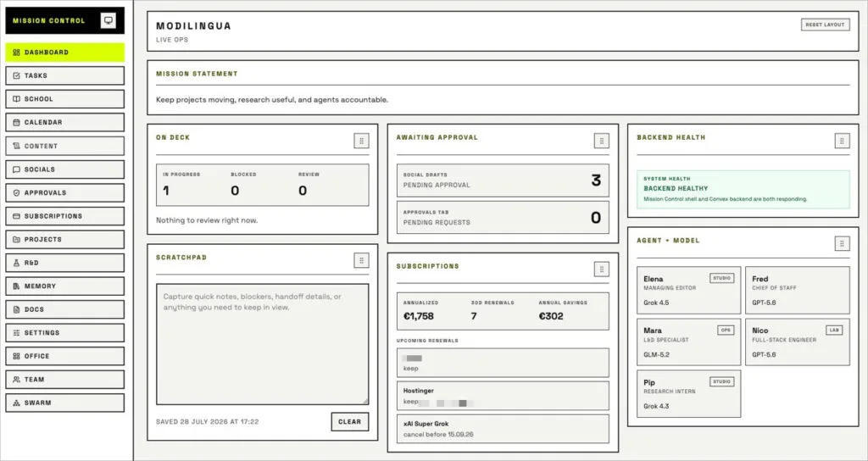The image size is (868, 461).
Task: Select Fred's Chief of Staff card
Action: pos(797,291)
